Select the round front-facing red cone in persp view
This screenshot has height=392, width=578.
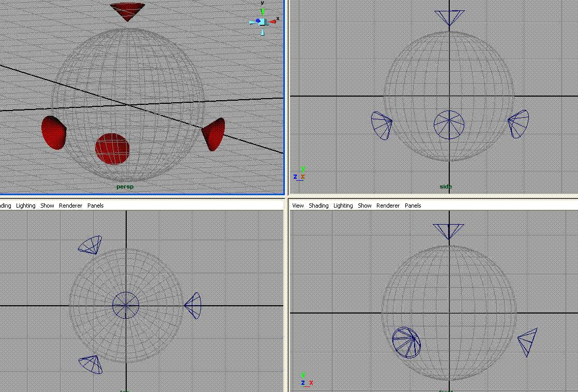(x=112, y=149)
